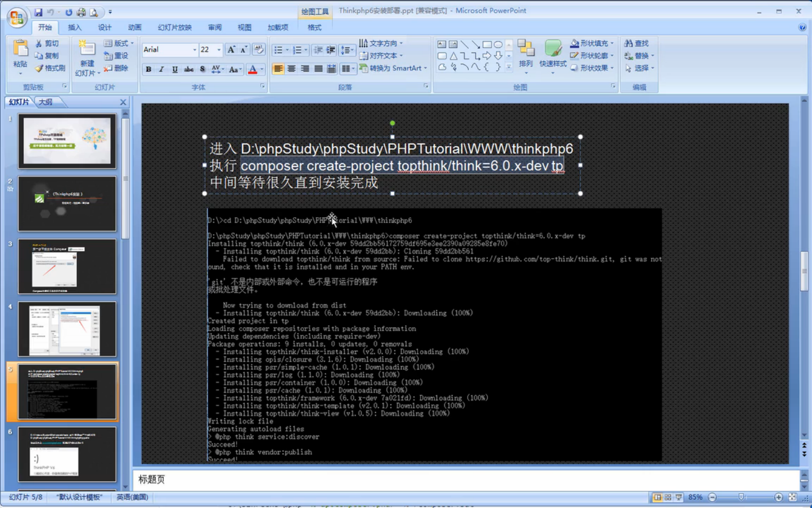Screen dimensions: 812x508
Task: Select the text box shape icon
Action: (442, 44)
